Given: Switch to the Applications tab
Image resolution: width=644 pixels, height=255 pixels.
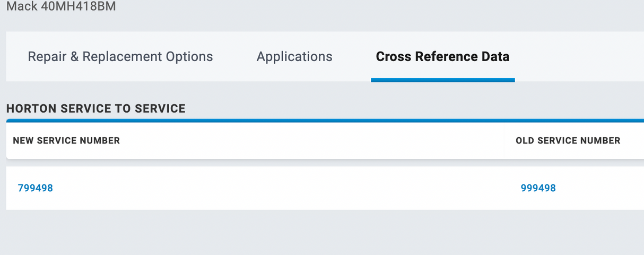Looking at the screenshot, I should [x=294, y=57].
